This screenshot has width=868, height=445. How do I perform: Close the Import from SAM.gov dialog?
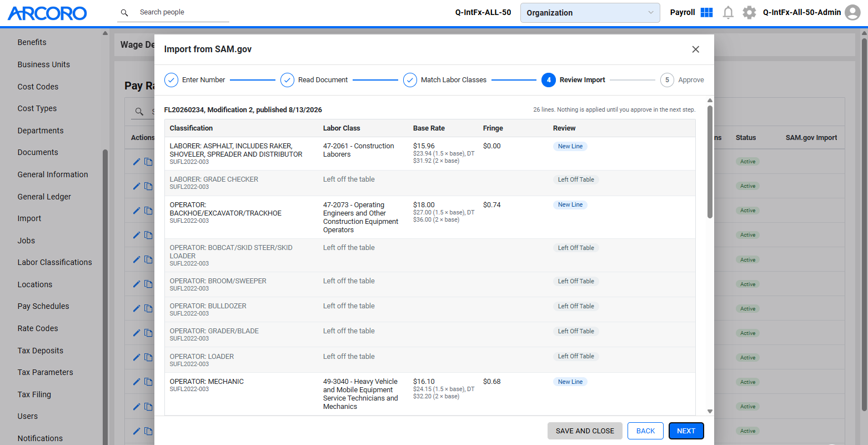tap(695, 49)
